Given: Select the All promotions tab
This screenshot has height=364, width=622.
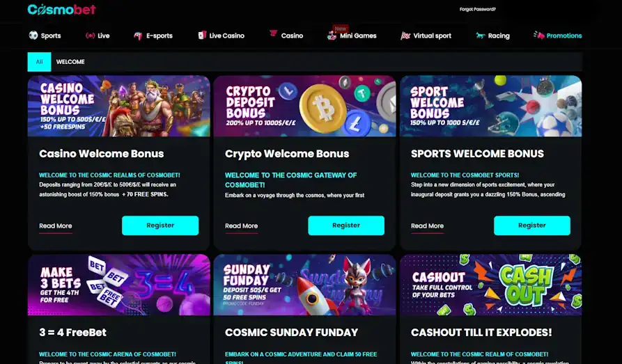Looking at the screenshot, I should (x=39, y=62).
